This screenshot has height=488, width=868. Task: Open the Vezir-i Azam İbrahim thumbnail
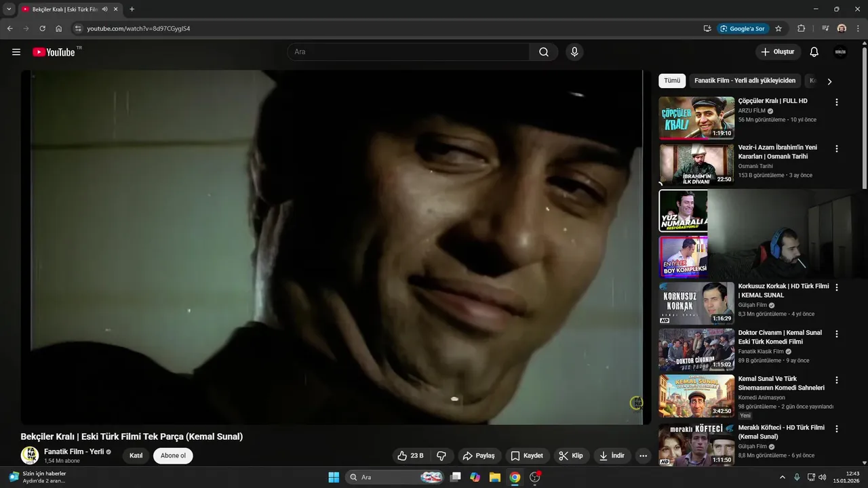pyautogui.click(x=696, y=164)
